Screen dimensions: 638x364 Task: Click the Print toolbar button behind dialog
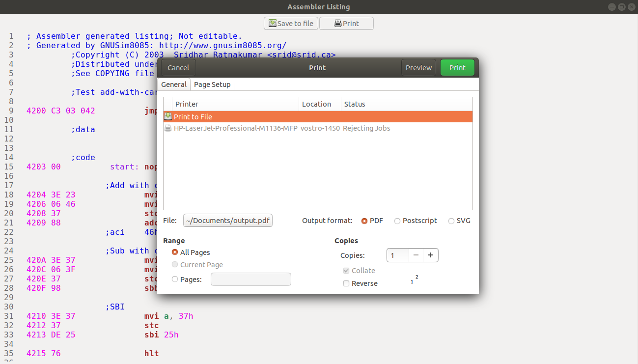pyautogui.click(x=346, y=24)
